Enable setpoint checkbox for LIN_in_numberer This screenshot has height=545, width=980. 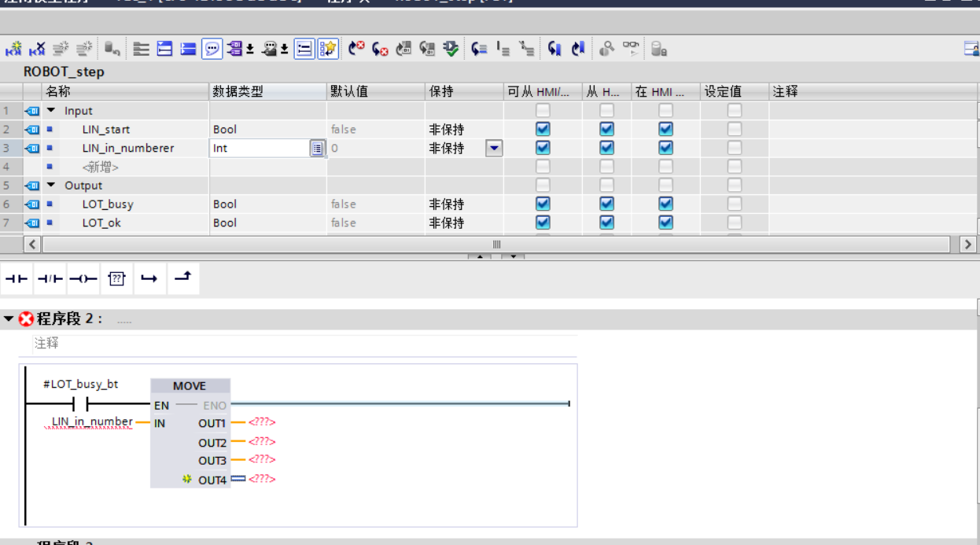point(734,148)
